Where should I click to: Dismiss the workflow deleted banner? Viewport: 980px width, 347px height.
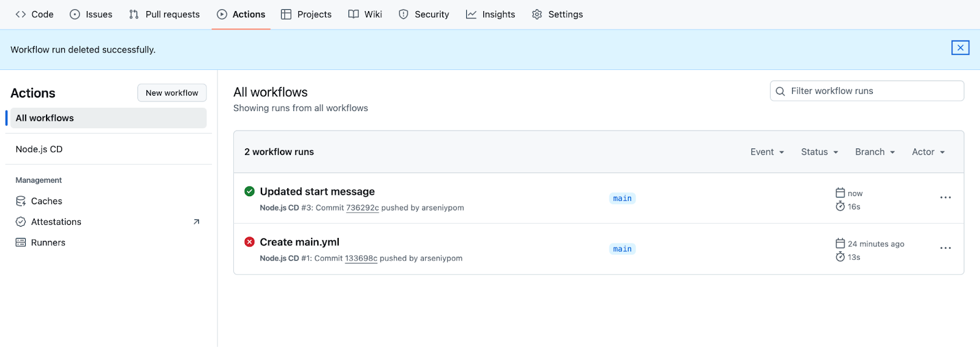(x=960, y=48)
